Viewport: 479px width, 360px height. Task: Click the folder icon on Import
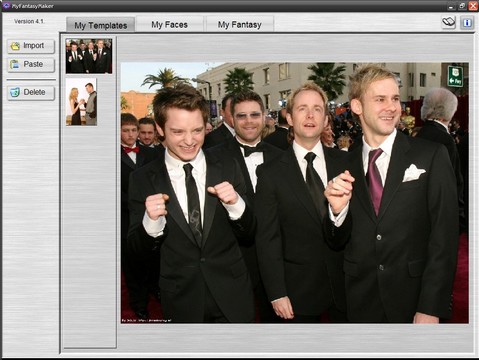15,46
